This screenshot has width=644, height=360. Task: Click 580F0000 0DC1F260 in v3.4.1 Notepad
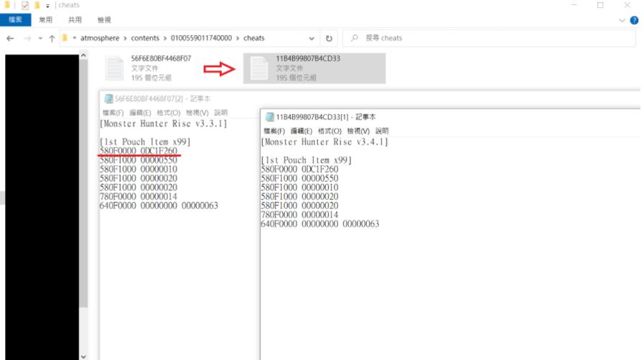point(299,170)
